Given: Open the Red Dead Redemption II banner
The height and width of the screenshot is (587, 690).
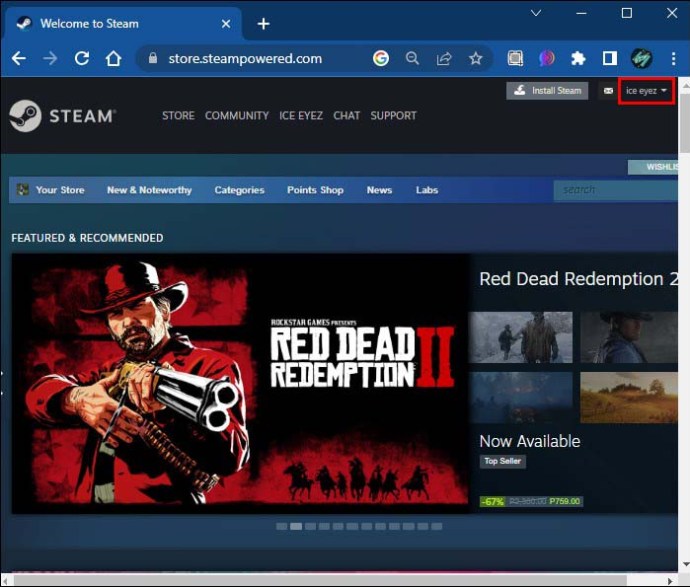Looking at the screenshot, I should point(240,383).
